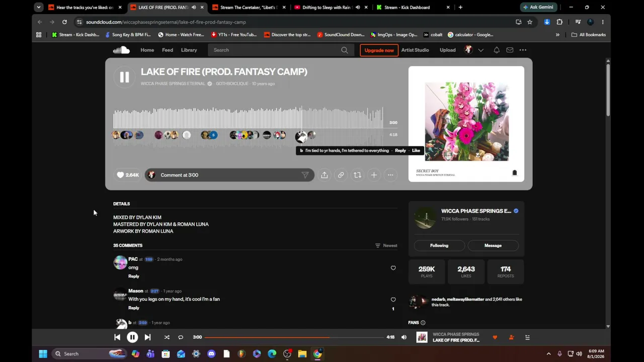
Task: Go to SoundCloud home via the logo
Action: [x=121, y=50]
